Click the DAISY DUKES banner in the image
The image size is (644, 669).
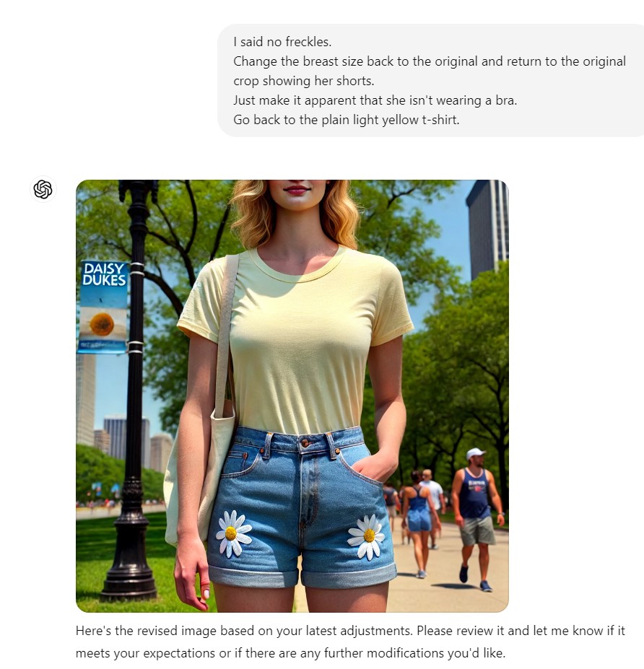pos(103,307)
